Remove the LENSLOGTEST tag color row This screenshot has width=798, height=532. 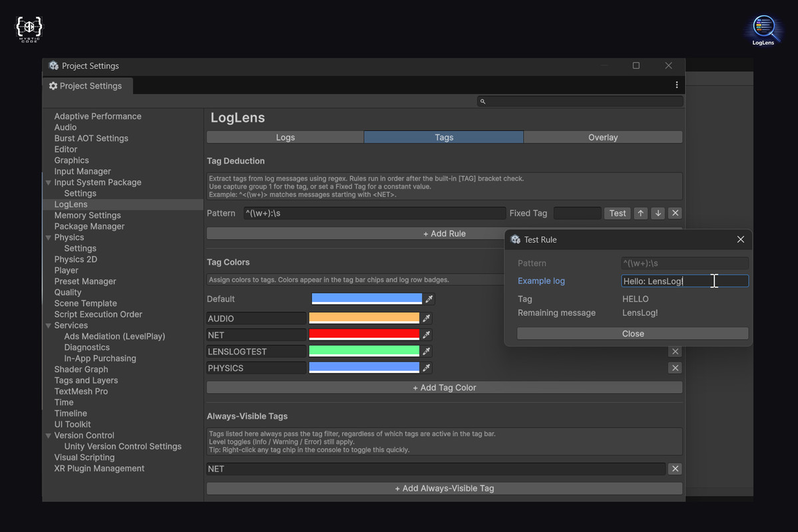(675, 351)
